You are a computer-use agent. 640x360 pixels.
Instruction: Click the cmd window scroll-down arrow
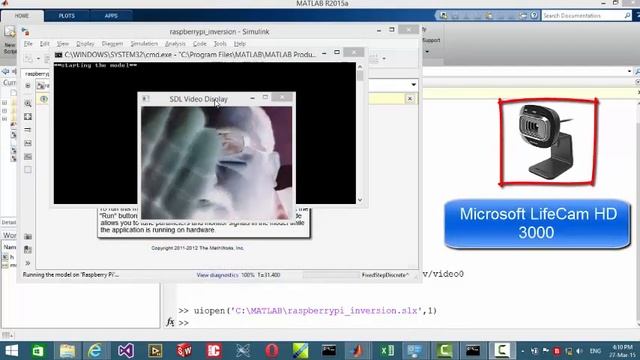(x=360, y=200)
